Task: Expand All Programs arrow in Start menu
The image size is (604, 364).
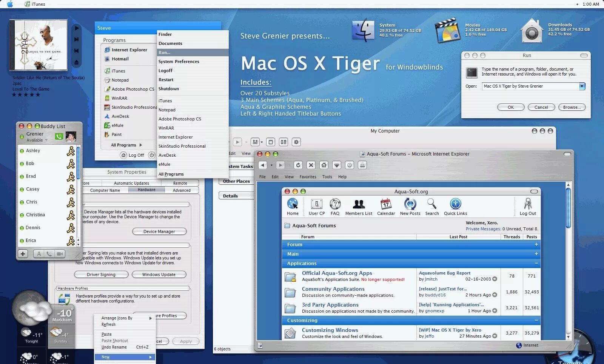Action: tap(141, 145)
